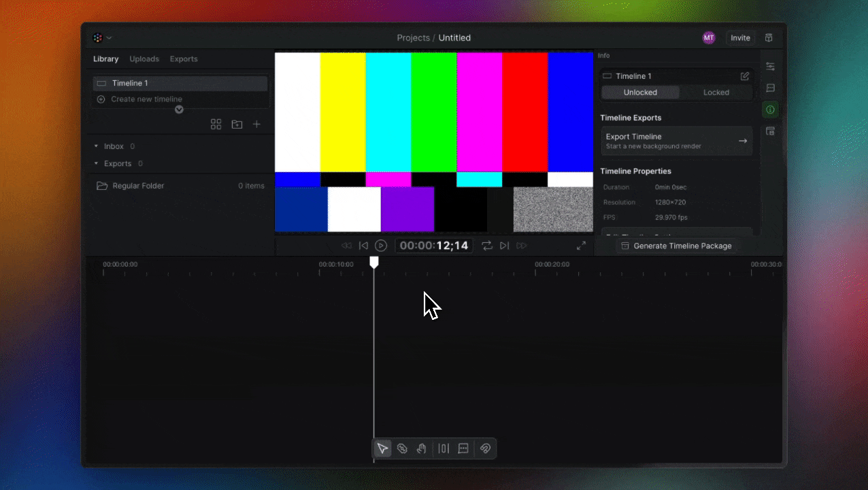
Task: Click the 29.970 fps value
Action: [671, 218]
